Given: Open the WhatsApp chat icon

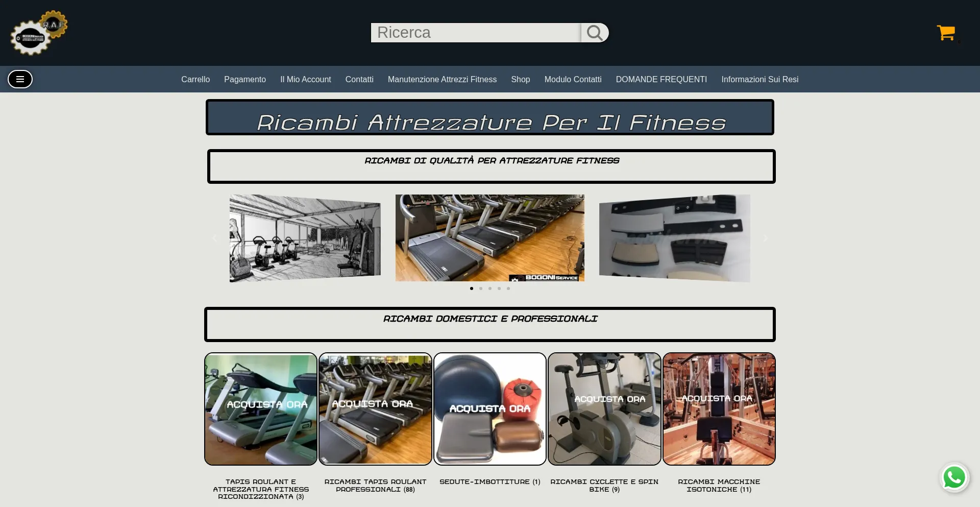Looking at the screenshot, I should 954,478.
